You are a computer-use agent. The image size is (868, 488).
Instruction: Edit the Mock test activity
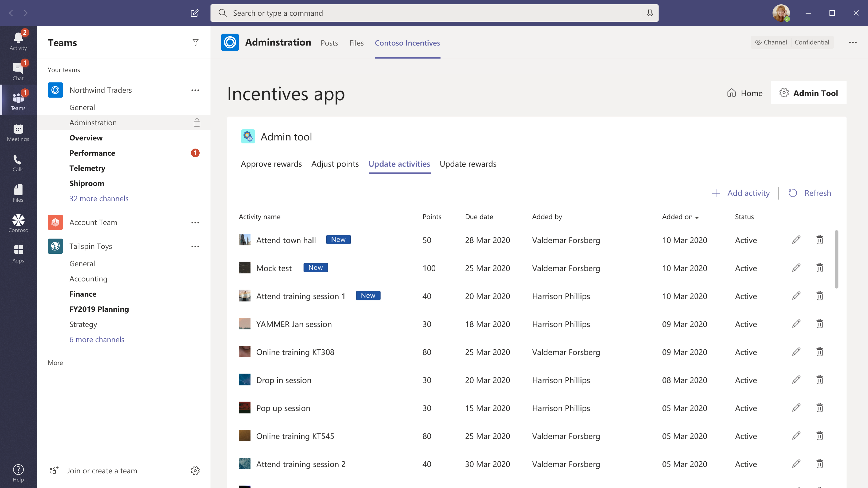(796, 268)
